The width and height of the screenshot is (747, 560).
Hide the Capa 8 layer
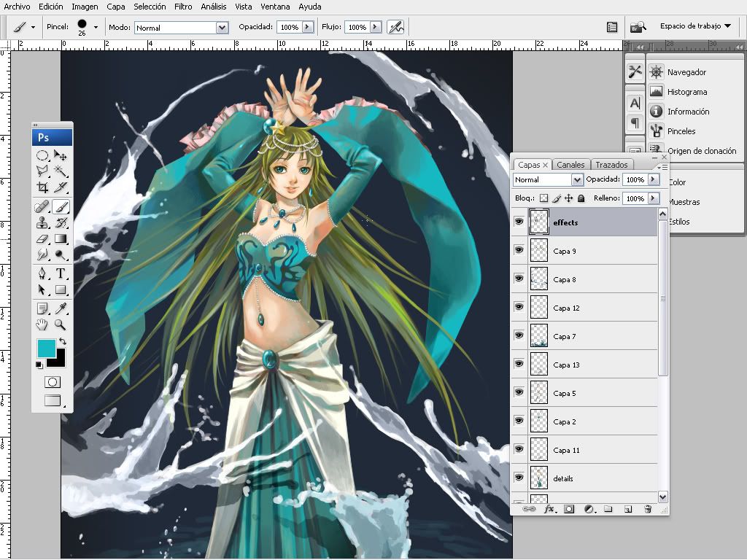point(519,279)
